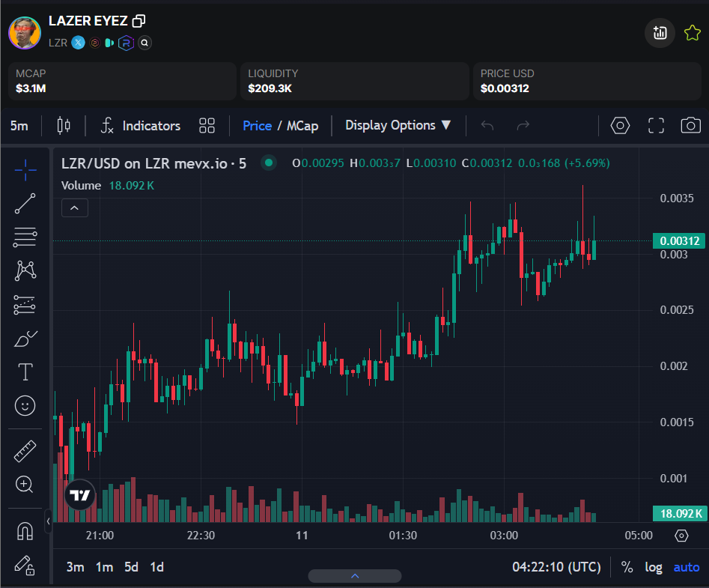Open chart settings hexagon in top toolbar
This screenshot has height=588, width=709.
[620, 125]
